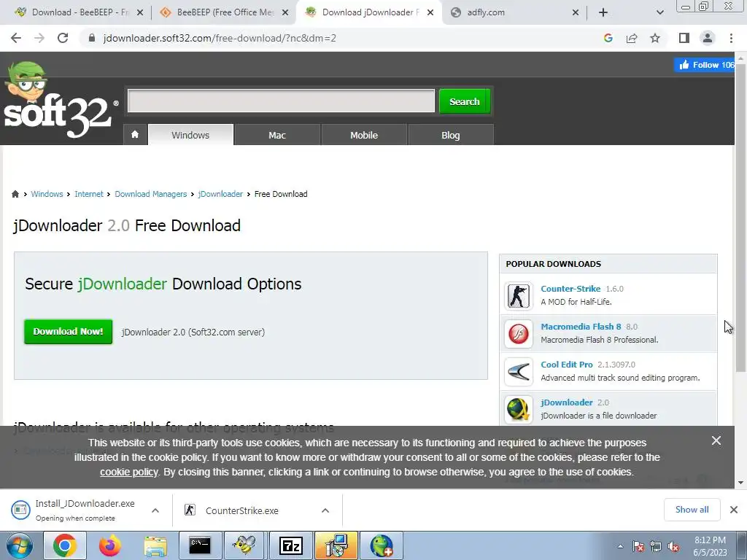The image size is (747, 560).
Task: Open Chrome from the taskbar
Action: (x=65, y=545)
